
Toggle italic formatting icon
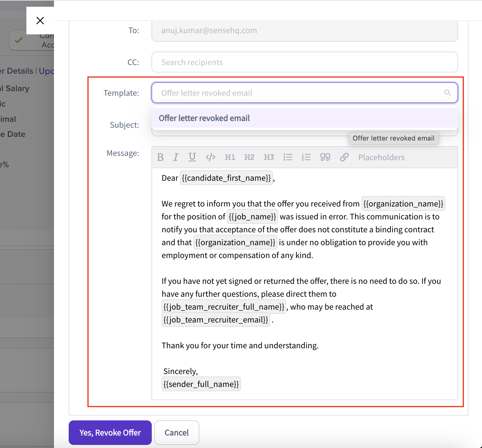[x=176, y=157]
